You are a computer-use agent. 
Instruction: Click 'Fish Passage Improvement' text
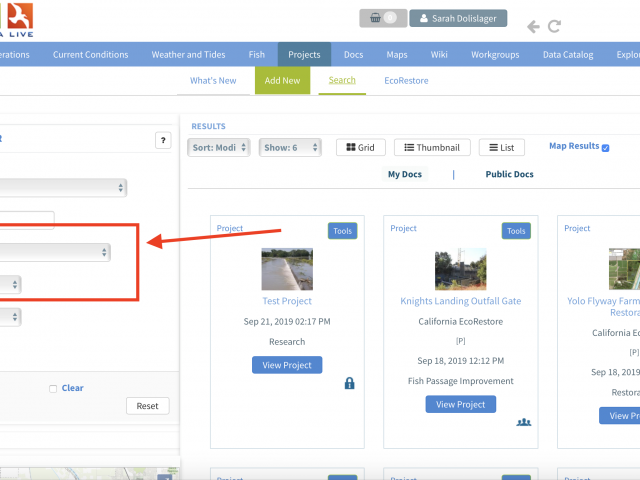click(460, 381)
